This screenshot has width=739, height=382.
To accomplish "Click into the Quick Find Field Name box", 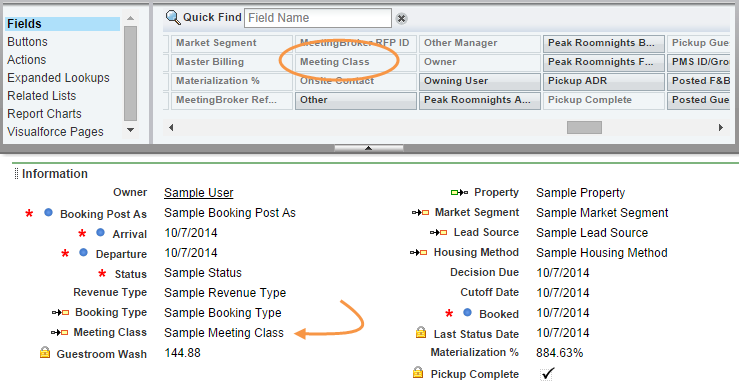I will click(318, 18).
